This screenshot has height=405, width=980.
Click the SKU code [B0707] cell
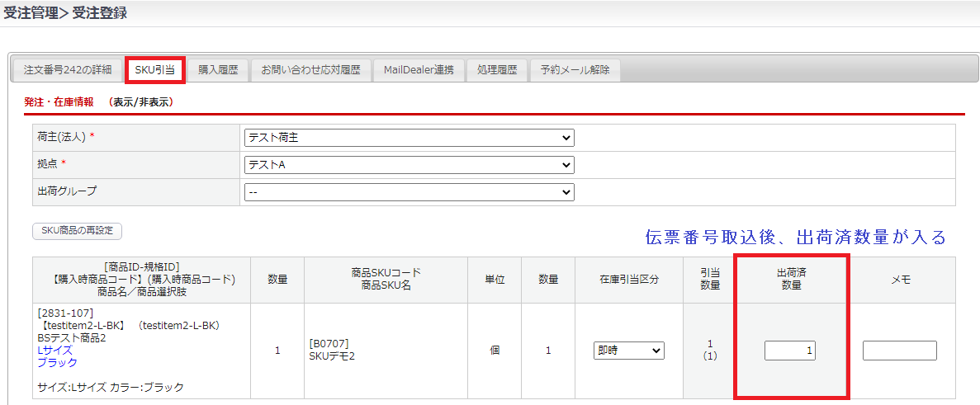tap(326, 343)
